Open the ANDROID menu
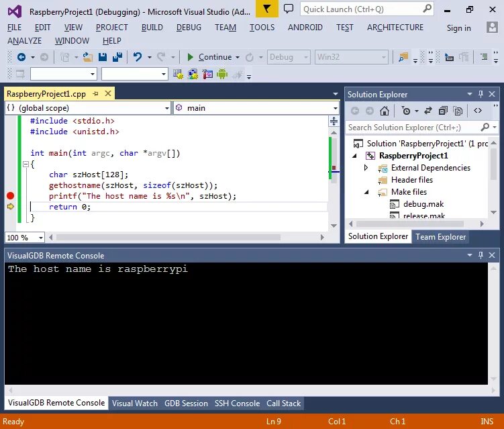The width and height of the screenshot is (504, 429). pyautogui.click(x=305, y=28)
